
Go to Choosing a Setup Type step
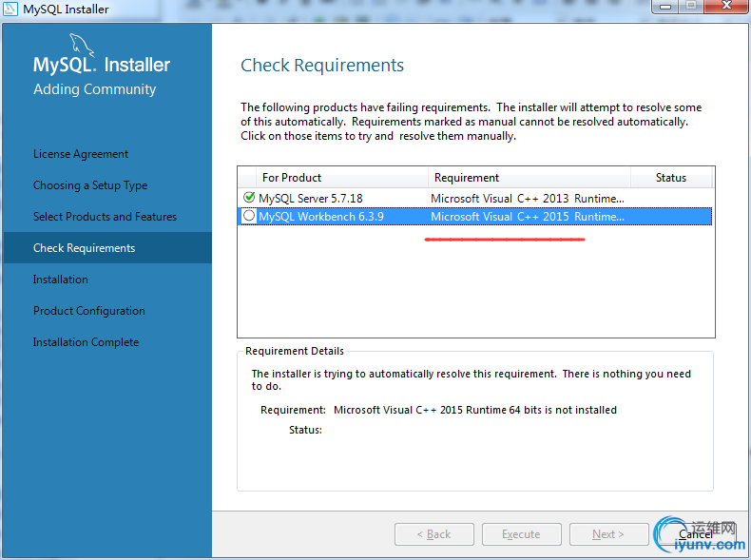point(90,185)
